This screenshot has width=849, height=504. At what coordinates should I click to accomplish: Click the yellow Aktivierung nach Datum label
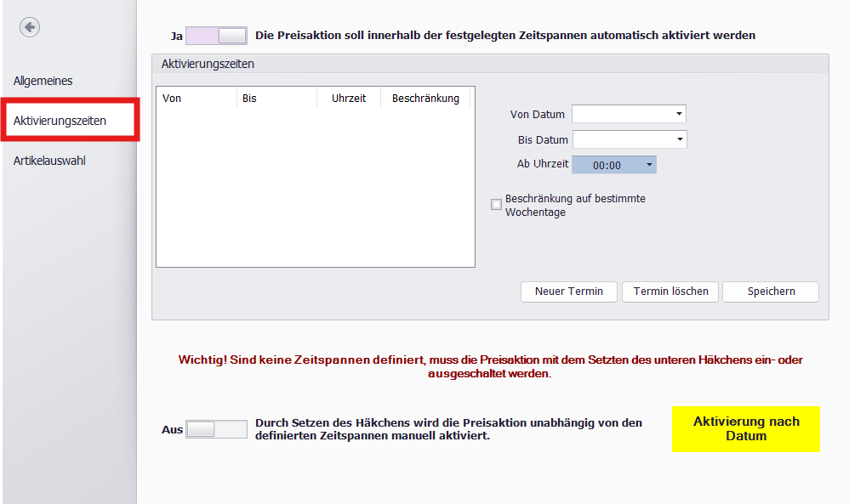point(746,429)
